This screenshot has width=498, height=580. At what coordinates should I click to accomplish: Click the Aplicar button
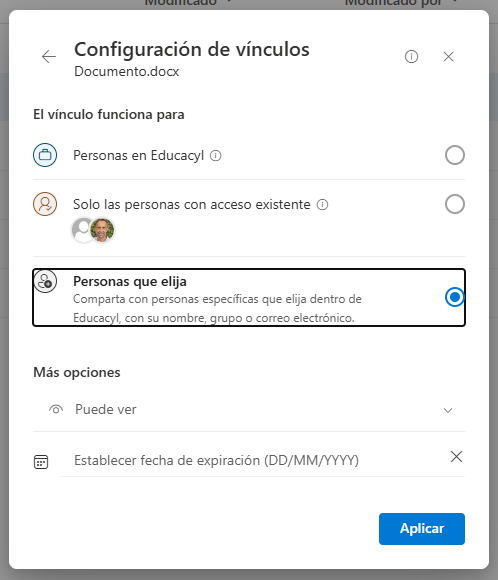422,529
